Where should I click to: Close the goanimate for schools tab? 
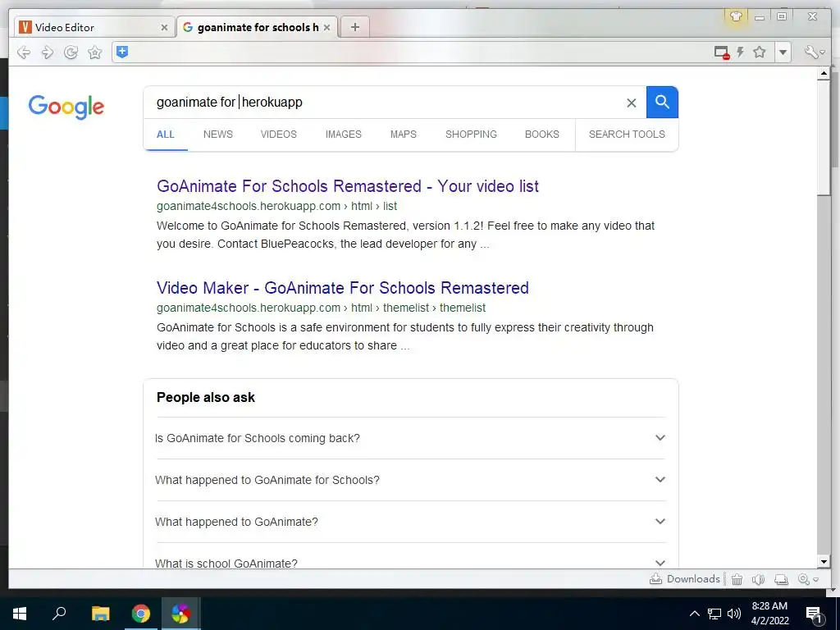click(x=326, y=27)
